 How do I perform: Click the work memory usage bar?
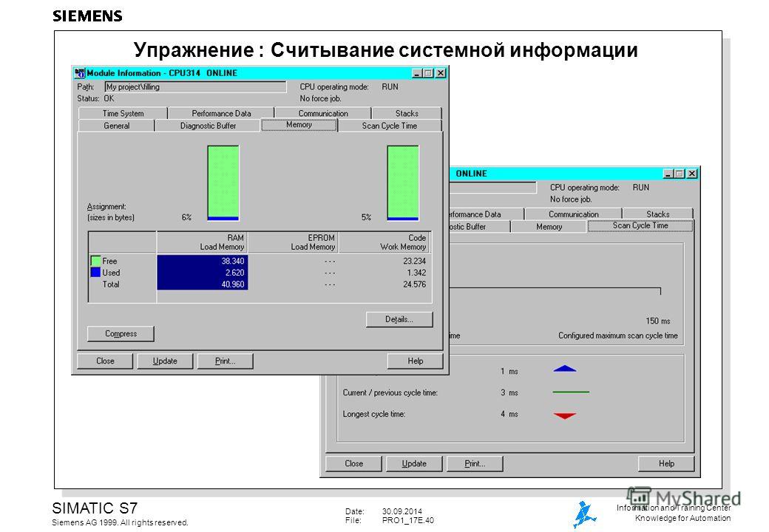click(x=403, y=183)
